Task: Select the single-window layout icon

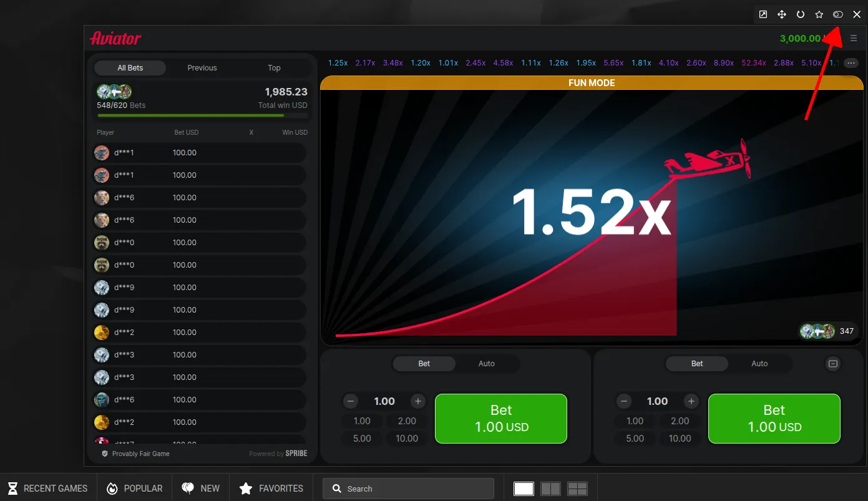Action: pyautogui.click(x=524, y=489)
